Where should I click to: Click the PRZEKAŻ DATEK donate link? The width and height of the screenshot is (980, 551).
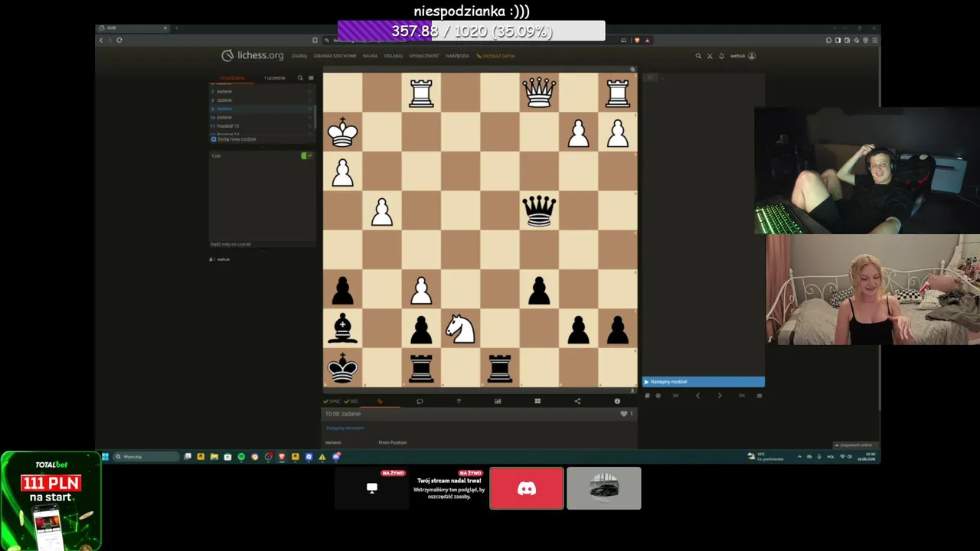coord(495,56)
